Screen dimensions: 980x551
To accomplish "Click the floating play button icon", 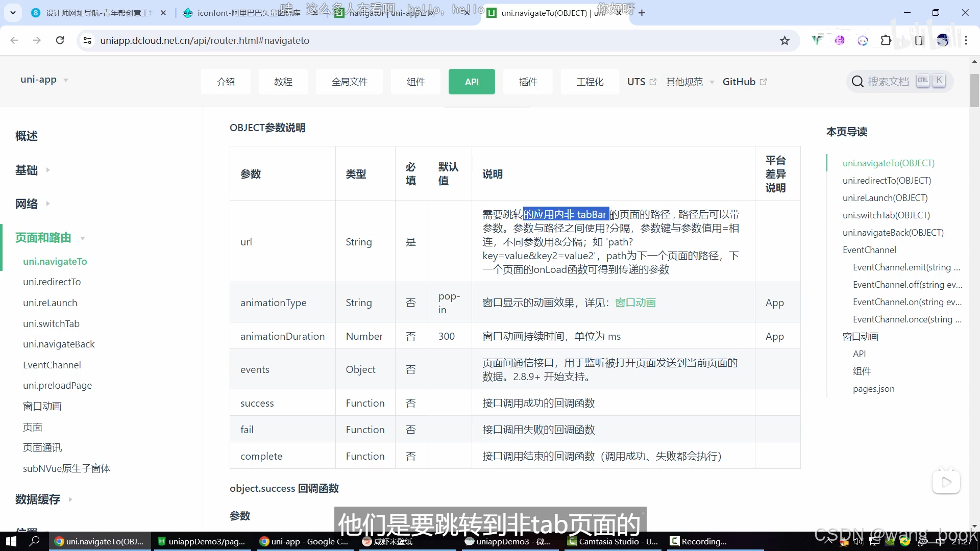I will 946,482.
